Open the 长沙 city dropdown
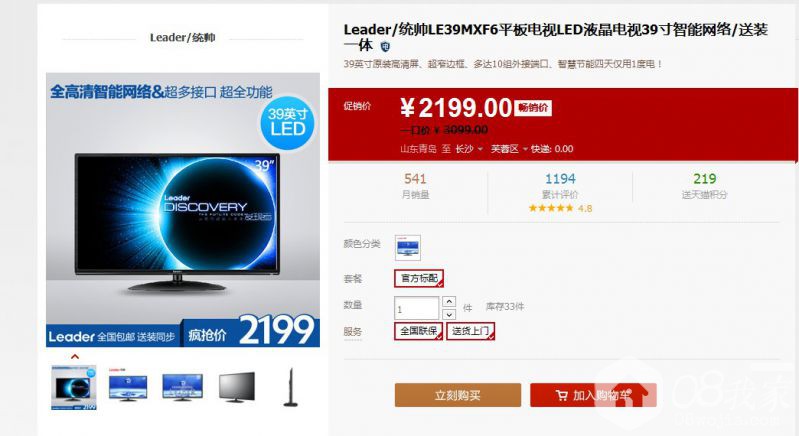Image resolution: width=799 pixels, height=436 pixels. [469, 149]
